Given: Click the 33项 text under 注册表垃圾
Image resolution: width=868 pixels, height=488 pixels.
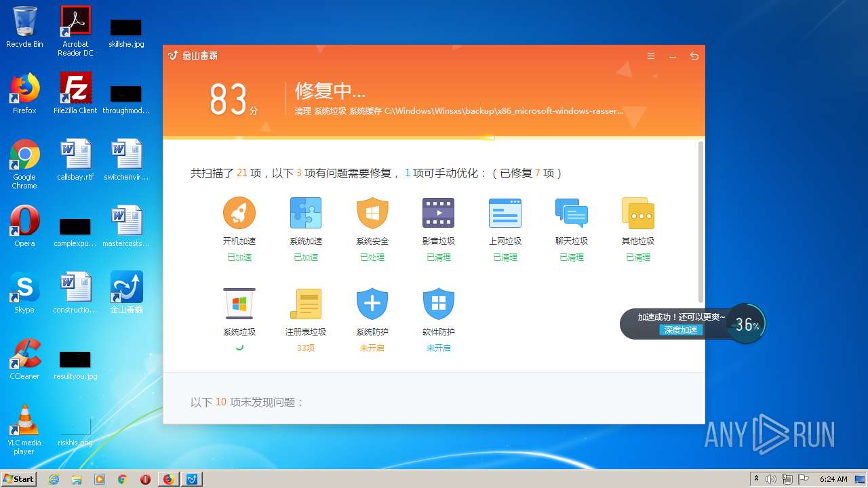Looking at the screenshot, I should [x=306, y=348].
